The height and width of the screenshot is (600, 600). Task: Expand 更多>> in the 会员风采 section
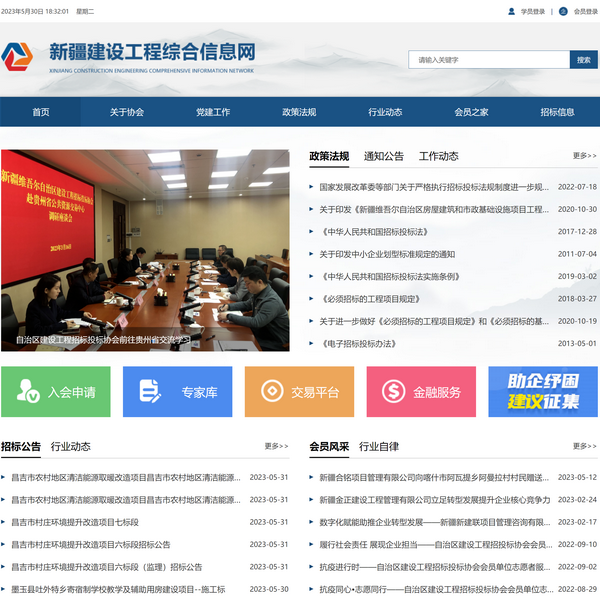[584, 446]
